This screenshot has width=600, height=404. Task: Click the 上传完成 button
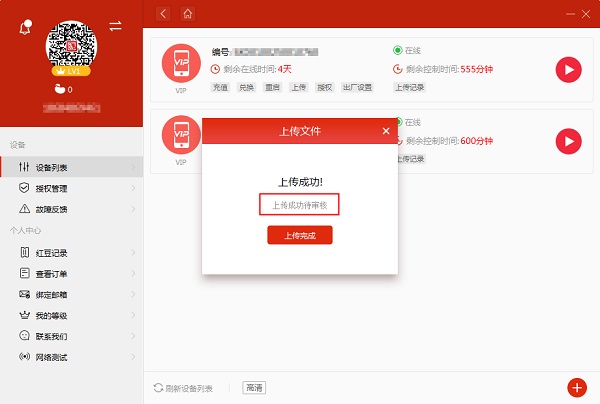pos(300,235)
